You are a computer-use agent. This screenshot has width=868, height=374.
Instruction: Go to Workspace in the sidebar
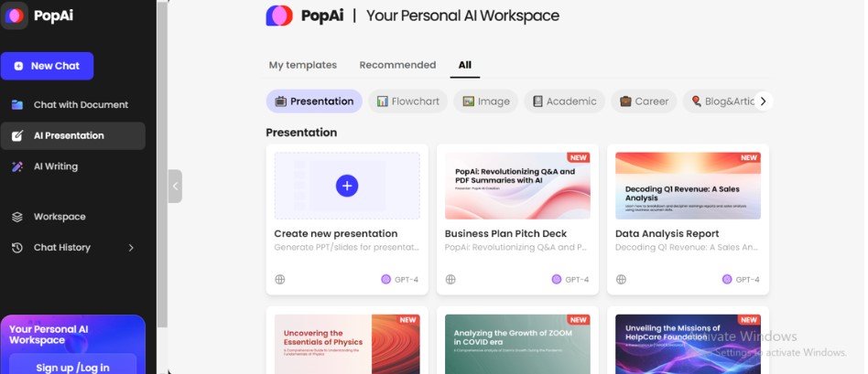point(72,217)
